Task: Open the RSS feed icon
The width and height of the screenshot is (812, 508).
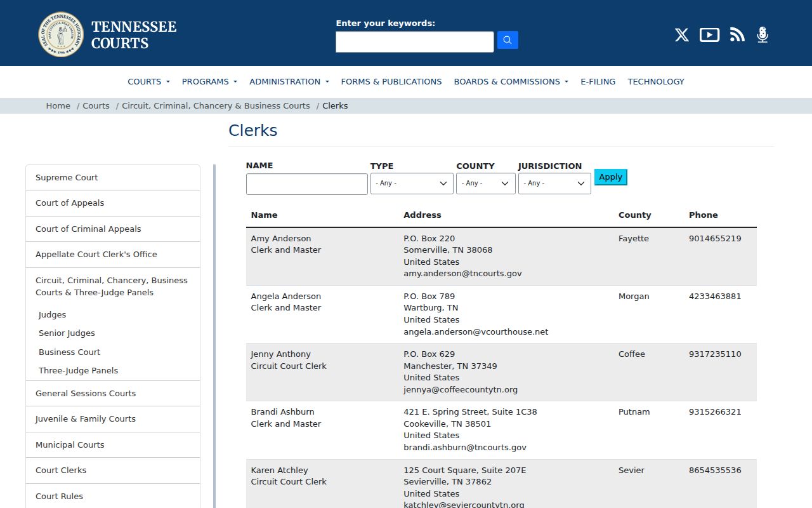Action: pyautogui.click(x=737, y=35)
